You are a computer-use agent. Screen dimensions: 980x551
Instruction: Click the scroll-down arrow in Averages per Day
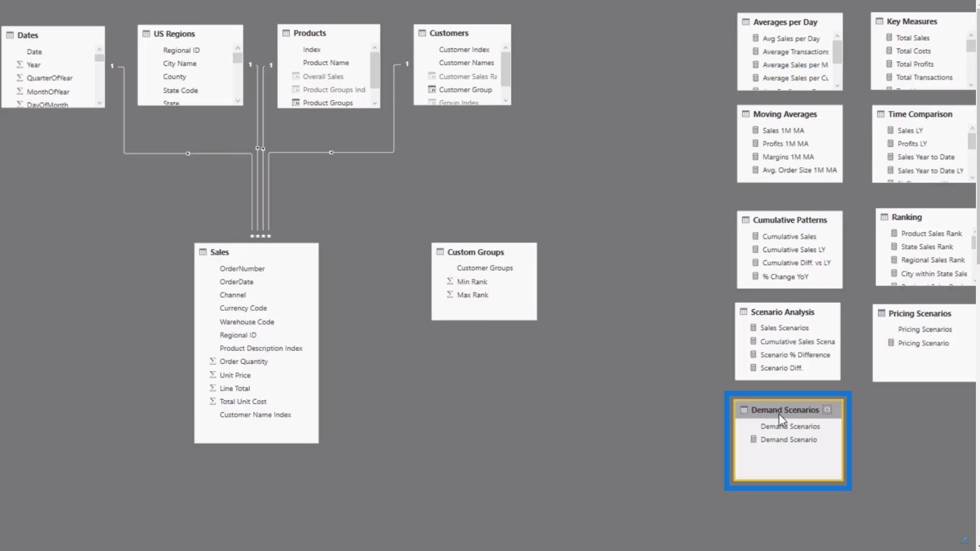coord(837,86)
